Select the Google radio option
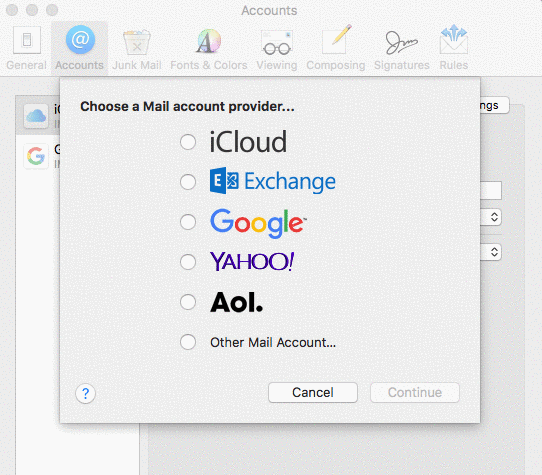 click(x=188, y=222)
